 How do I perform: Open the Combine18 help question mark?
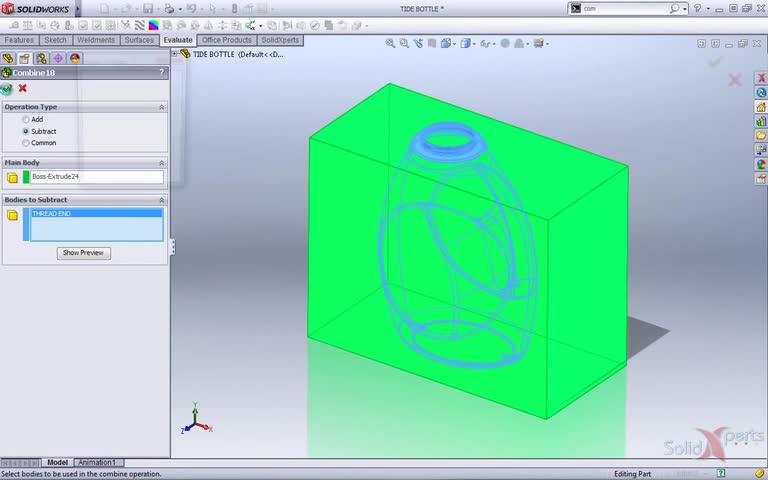(162, 72)
